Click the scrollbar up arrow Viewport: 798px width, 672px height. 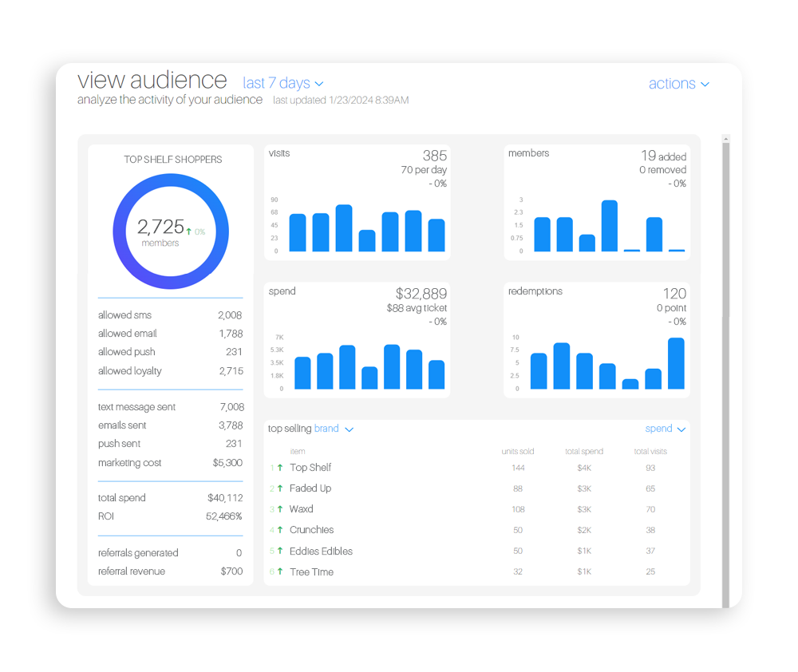[x=725, y=139]
